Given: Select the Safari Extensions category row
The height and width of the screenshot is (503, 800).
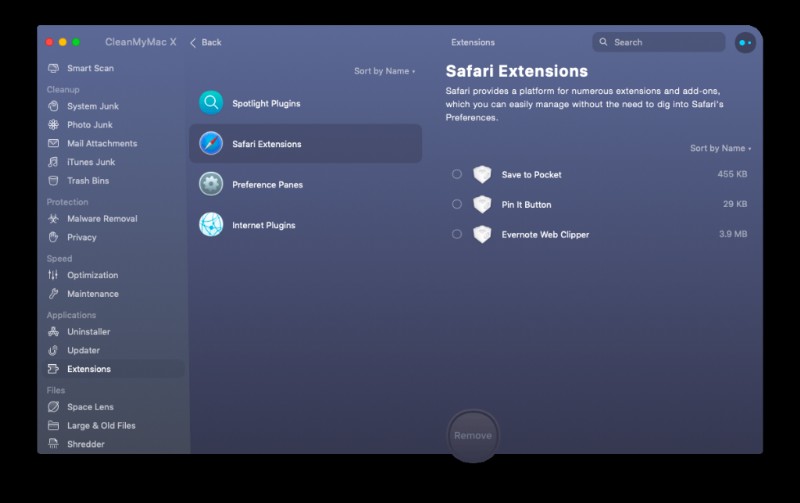Looking at the screenshot, I should click(x=305, y=143).
